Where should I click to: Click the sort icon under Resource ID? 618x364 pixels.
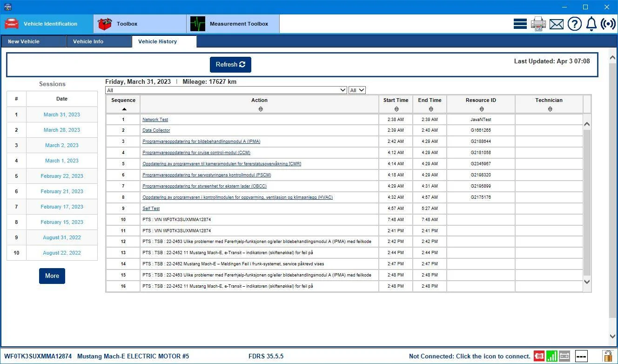(481, 109)
